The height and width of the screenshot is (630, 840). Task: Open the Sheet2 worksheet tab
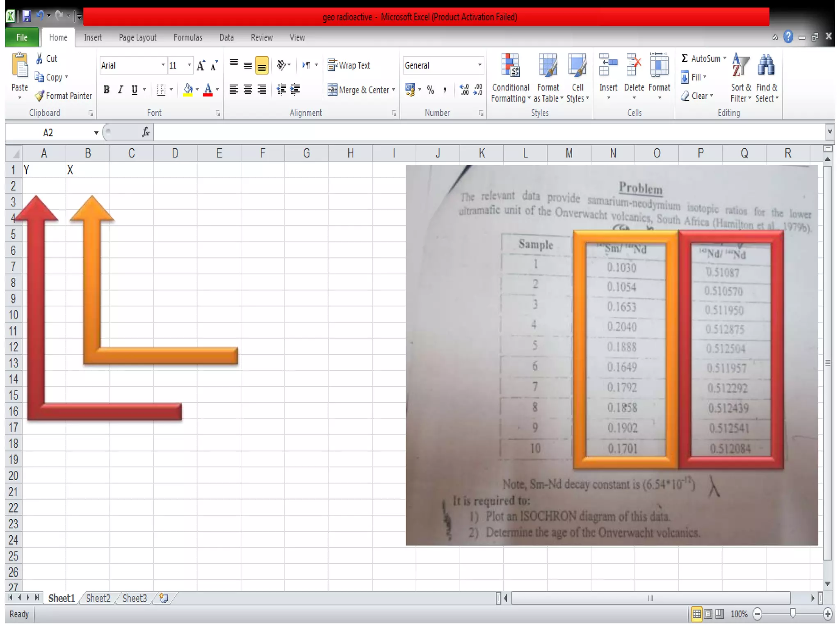click(x=98, y=598)
